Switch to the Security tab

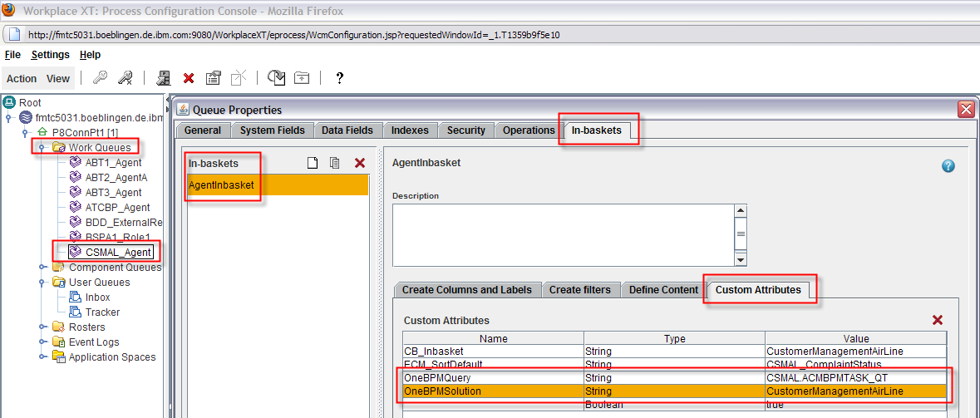(466, 130)
